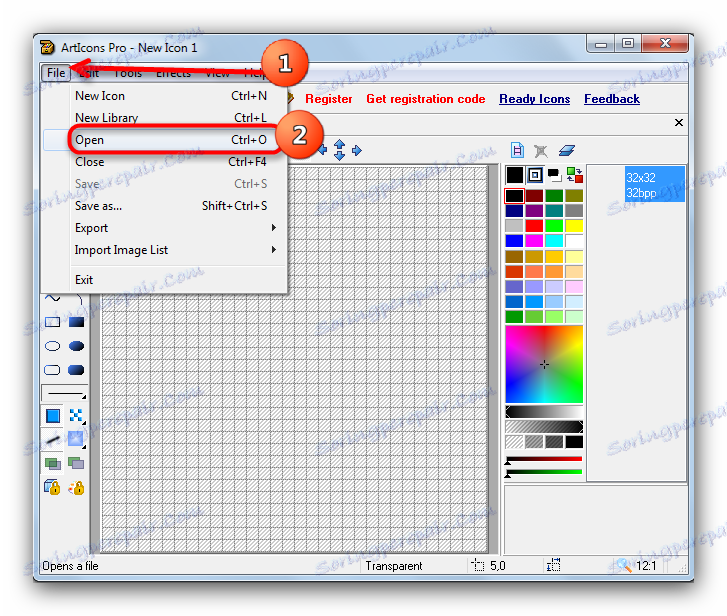The width and height of the screenshot is (727, 616).
Task: Pick the dark red palette swatch
Action: (x=534, y=196)
